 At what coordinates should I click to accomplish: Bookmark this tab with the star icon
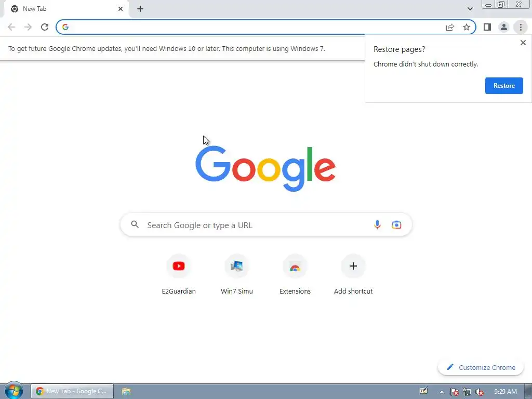click(x=467, y=27)
